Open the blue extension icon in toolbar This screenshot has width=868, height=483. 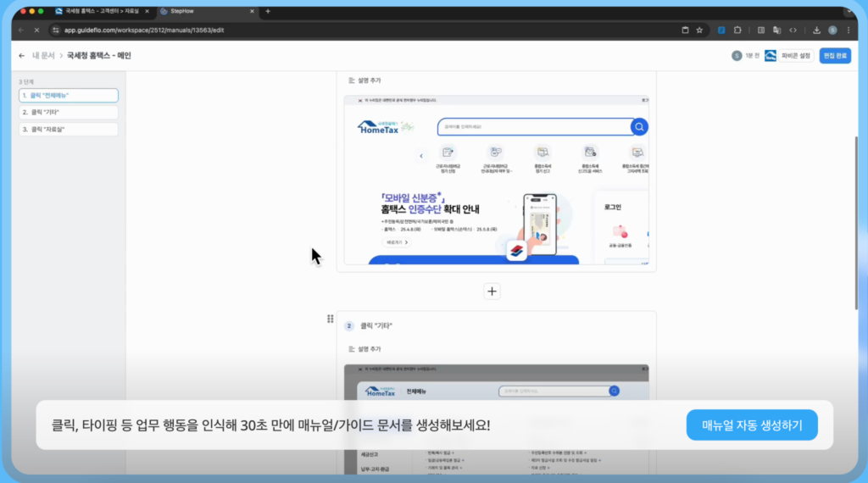(x=721, y=30)
